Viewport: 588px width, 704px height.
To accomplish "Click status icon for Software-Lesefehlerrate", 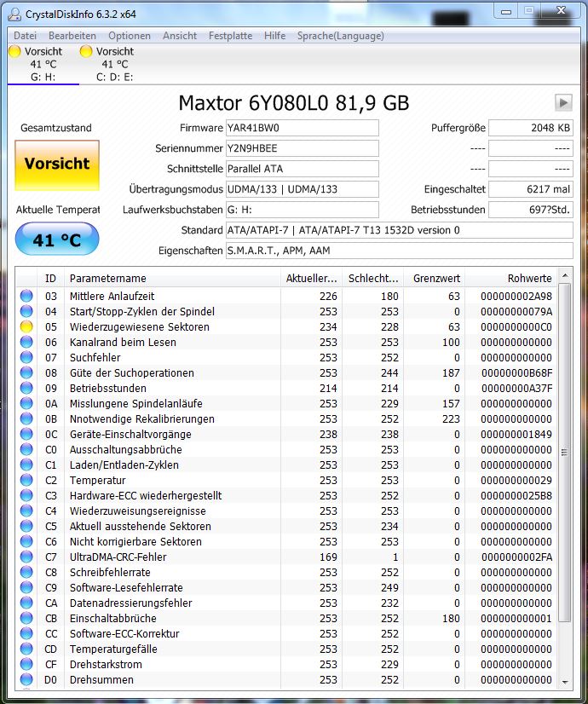I will (27, 587).
